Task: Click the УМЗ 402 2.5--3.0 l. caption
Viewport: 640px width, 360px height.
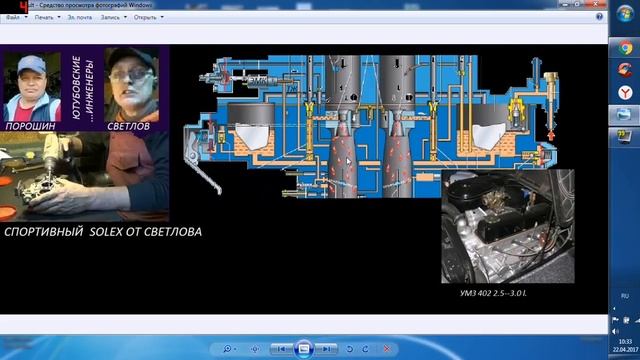Action: tap(493, 293)
